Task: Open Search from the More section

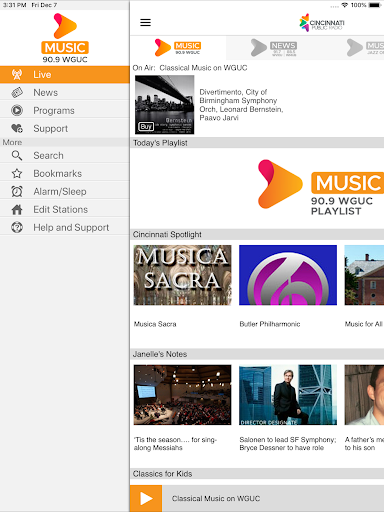Action: click(x=65, y=155)
